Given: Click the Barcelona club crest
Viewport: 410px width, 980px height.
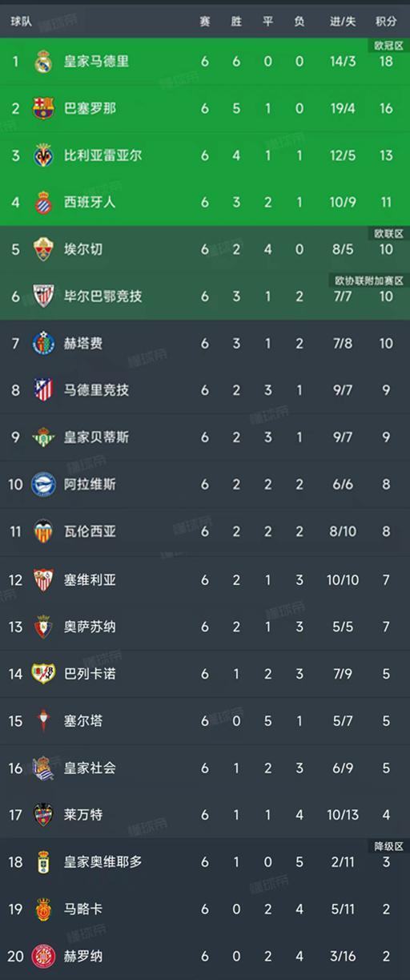Looking at the screenshot, I should pos(43,108).
